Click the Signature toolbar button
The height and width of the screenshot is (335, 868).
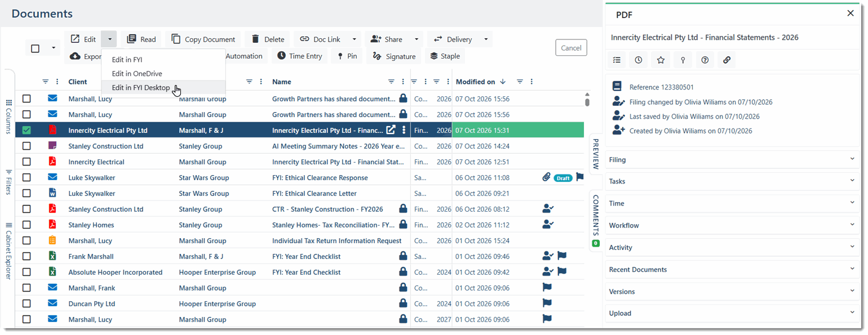point(394,56)
